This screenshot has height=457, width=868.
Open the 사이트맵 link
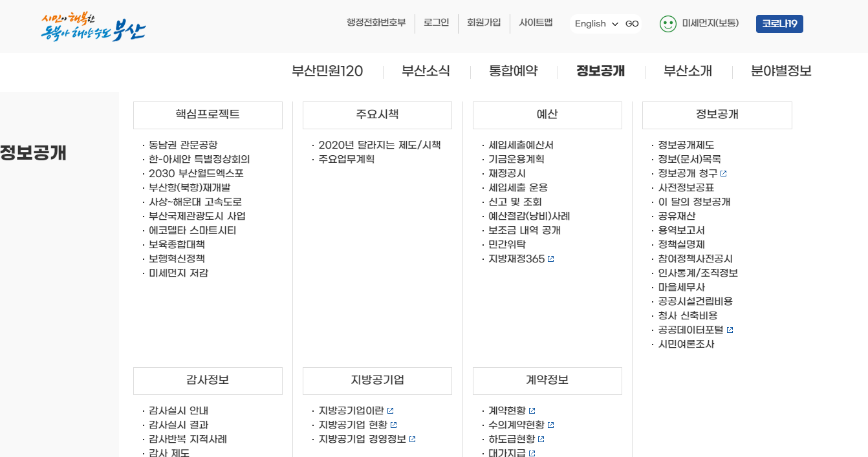click(x=536, y=23)
